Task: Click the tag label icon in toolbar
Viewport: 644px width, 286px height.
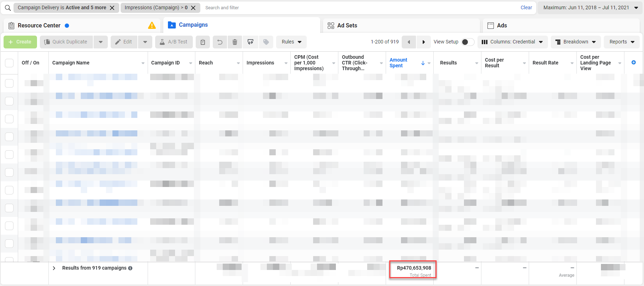Action: [x=266, y=42]
